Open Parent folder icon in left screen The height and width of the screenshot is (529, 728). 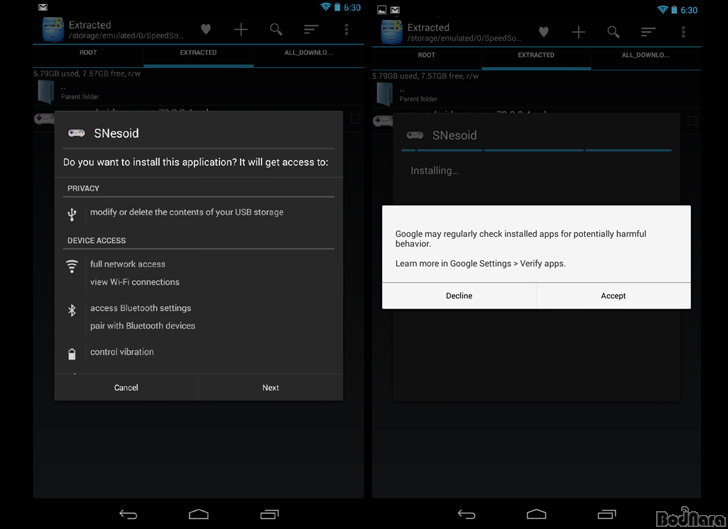46,91
